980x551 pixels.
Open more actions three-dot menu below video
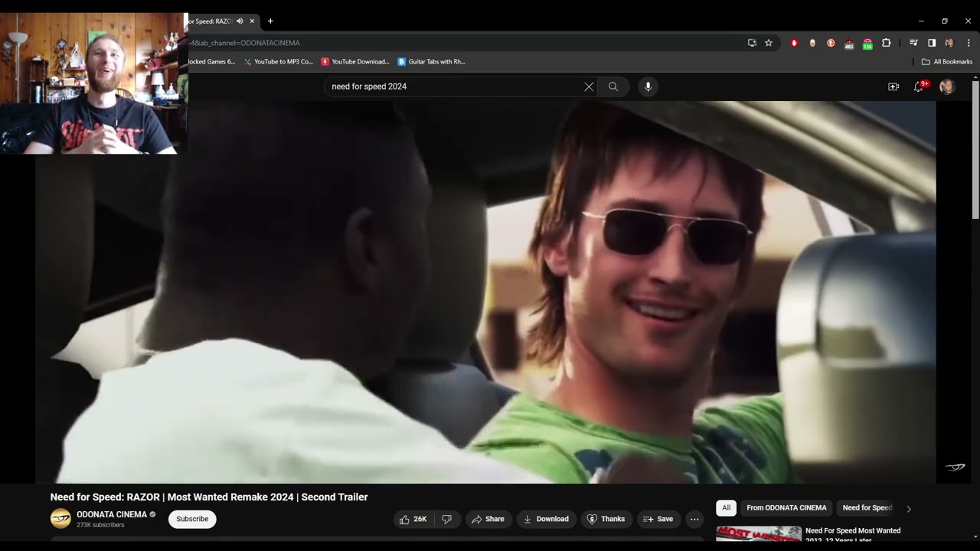(x=694, y=519)
